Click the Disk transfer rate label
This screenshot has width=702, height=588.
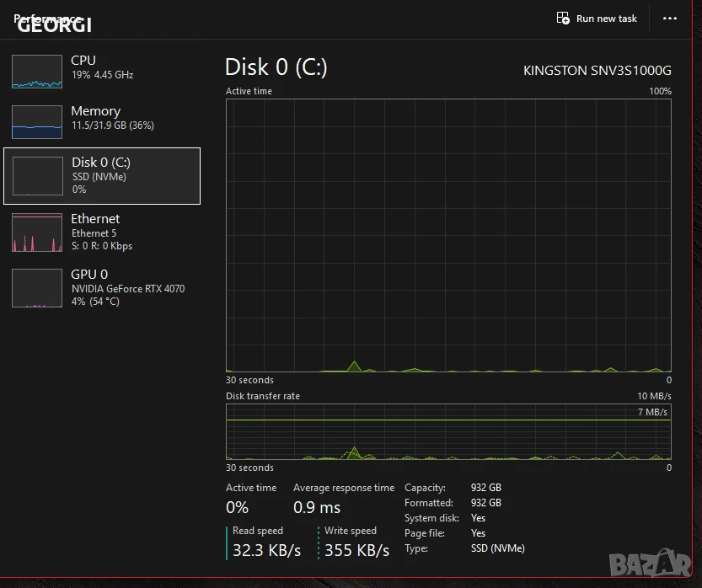tap(263, 396)
